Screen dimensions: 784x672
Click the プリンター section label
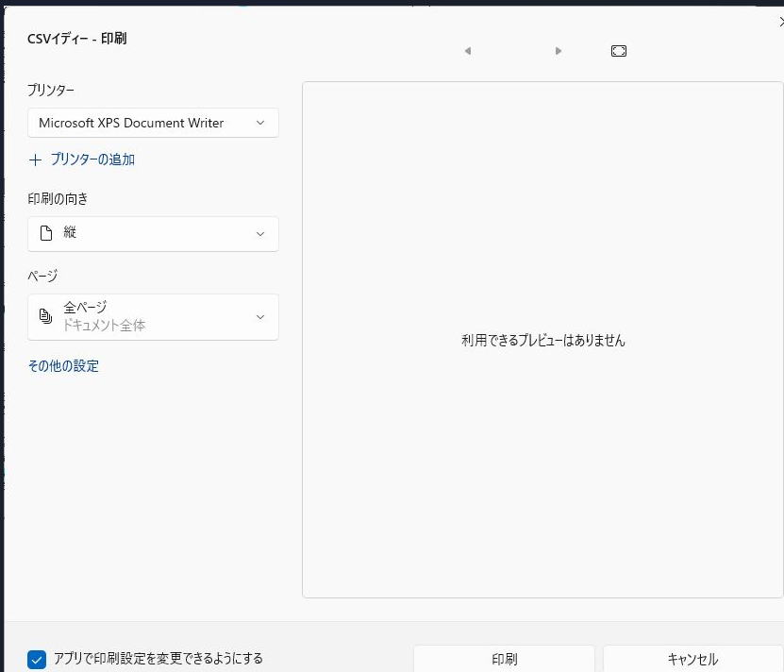pos(51,90)
